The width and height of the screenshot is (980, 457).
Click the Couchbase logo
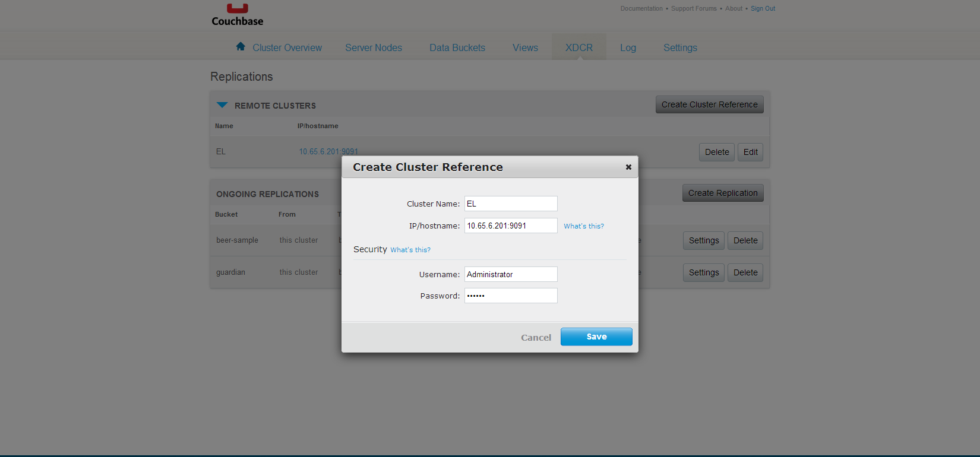tap(237, 15)
